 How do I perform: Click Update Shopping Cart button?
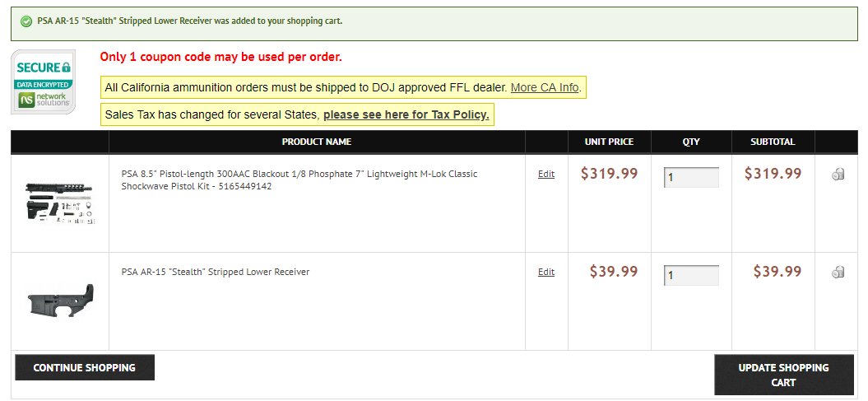pos(784,375)
